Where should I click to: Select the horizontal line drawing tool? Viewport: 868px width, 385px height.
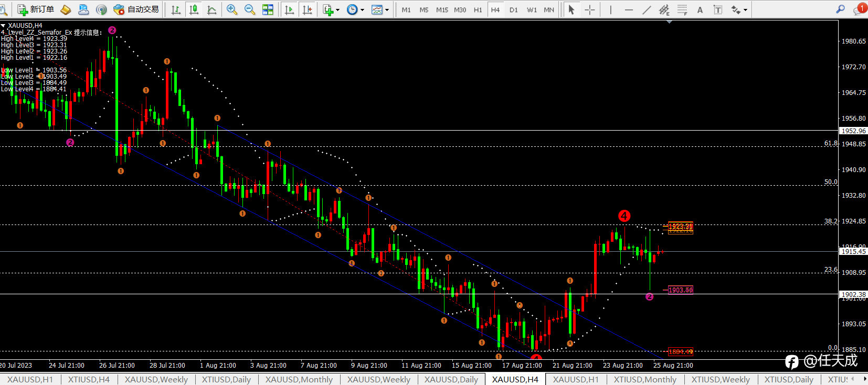click(629, 9)
